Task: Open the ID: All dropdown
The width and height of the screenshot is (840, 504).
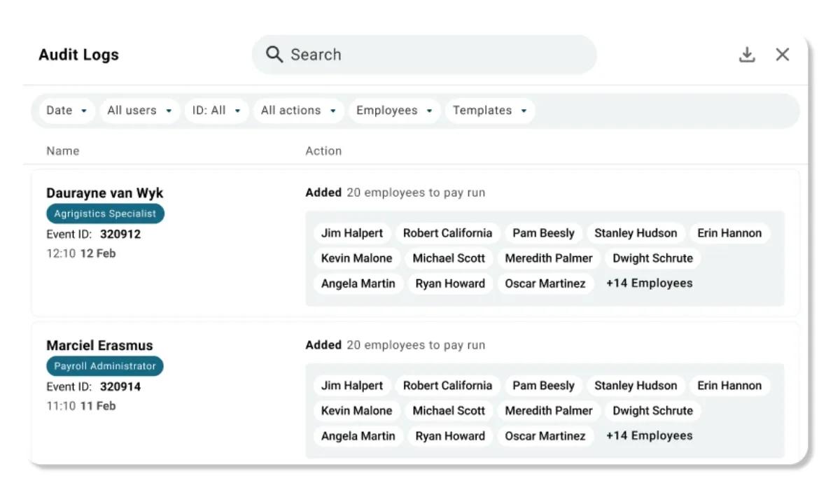Action: click(216, 110)
